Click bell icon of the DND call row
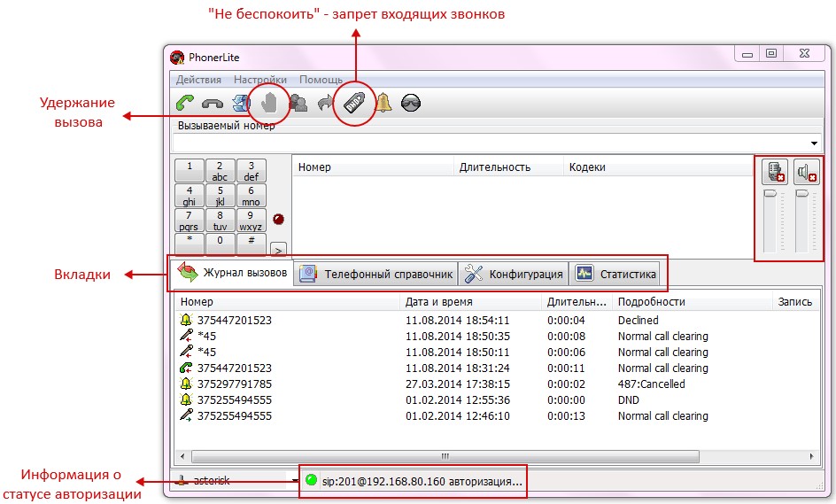This screenshot has width=836, height=504. 186,399
